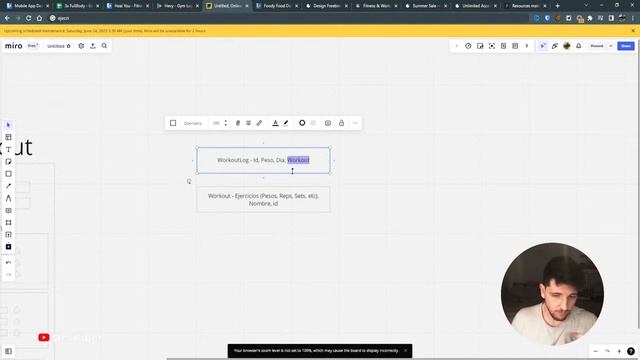Open the notifications bell

click(x=578, y=46)
